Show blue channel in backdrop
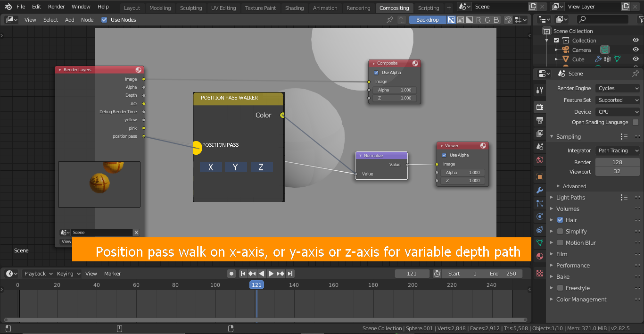The width and height of the screenshot is (644, 334). tap(496, 20)
